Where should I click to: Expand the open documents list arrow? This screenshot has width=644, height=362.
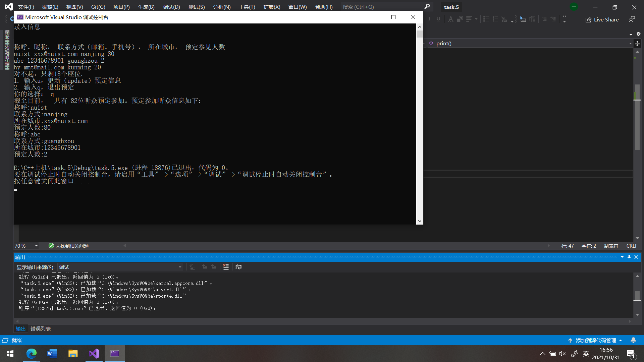click(x=631, y=35)
